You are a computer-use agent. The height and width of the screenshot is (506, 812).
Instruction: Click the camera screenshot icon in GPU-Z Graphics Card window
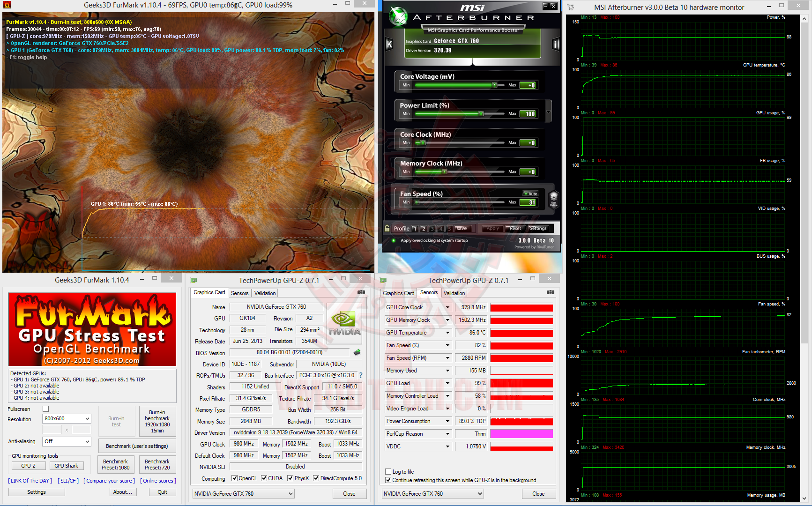(x=361, y=292)
